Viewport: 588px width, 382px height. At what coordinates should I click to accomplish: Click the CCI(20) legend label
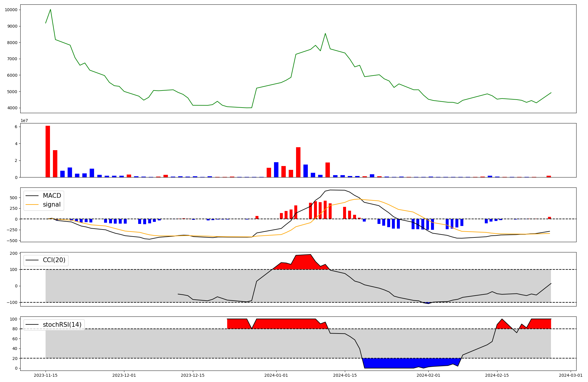pos(54,260)
